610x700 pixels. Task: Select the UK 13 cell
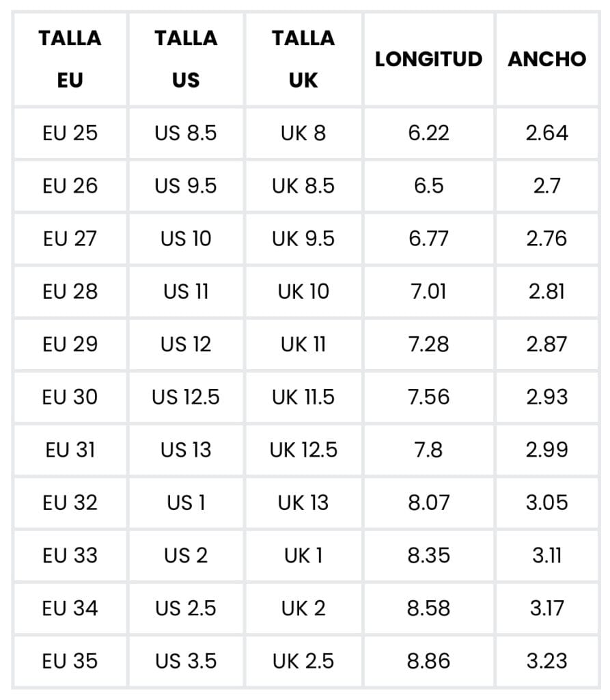coord(303,502)
